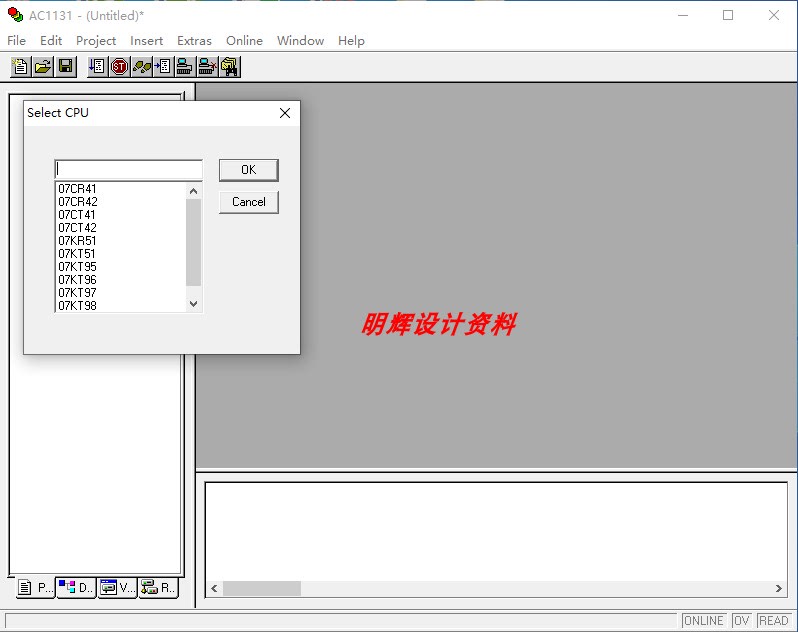Open the Help menu
Viewport: 798px width, 632px height.
351,41
